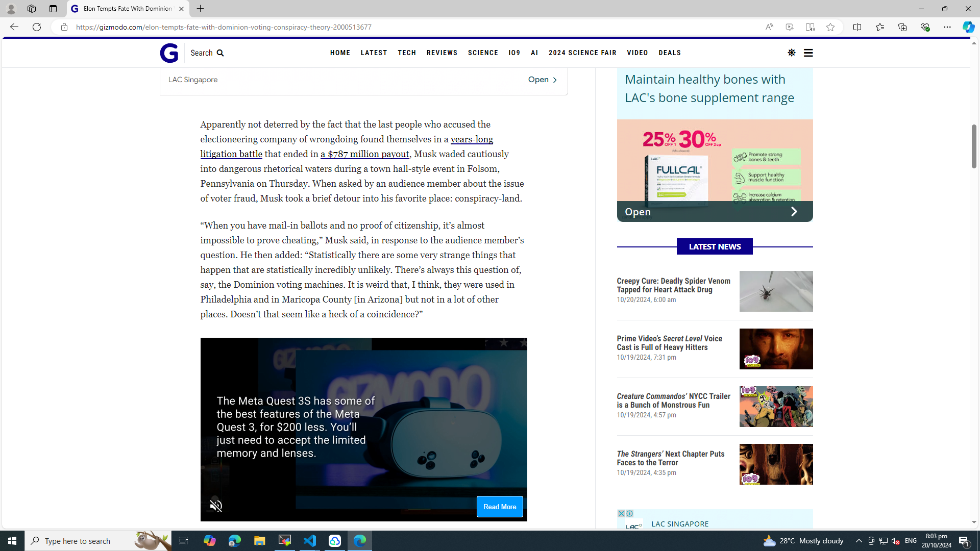
Task: Click Read More on the video
Action: (x=500, y=507)
